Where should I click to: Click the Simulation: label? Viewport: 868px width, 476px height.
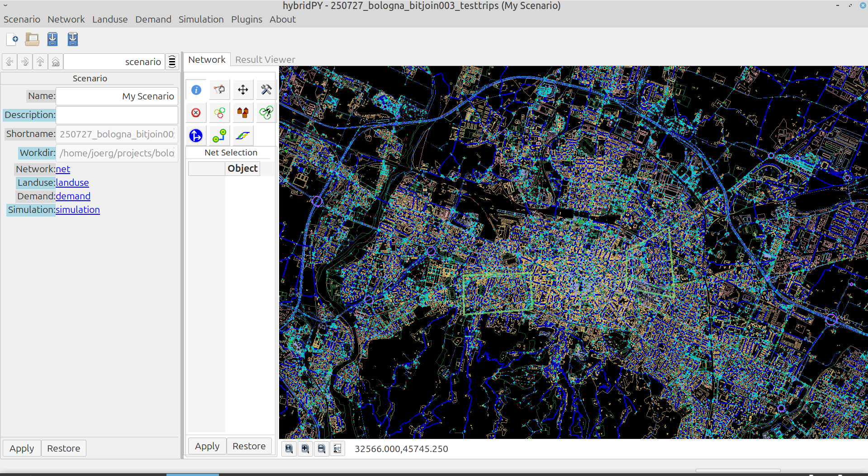(31, 210)
